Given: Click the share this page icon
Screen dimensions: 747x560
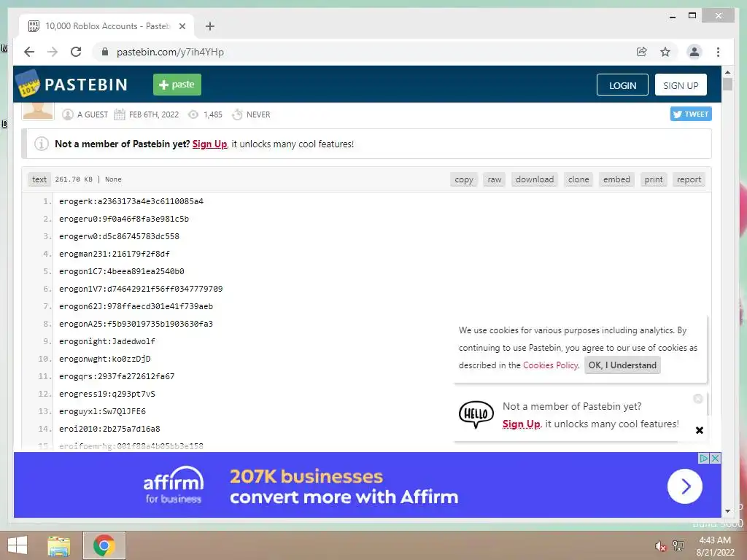Looking at the screenshot, I should tap(642, 52).
